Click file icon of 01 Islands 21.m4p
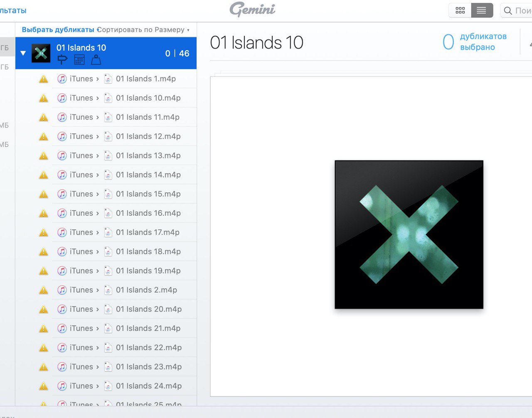532x418 pixels. pos(108,328)
